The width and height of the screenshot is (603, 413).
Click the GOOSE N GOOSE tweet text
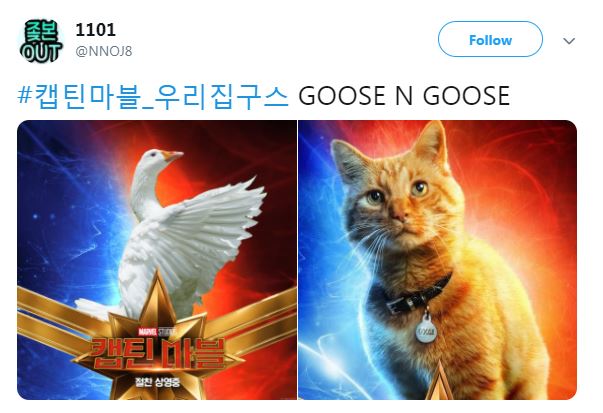404,96
